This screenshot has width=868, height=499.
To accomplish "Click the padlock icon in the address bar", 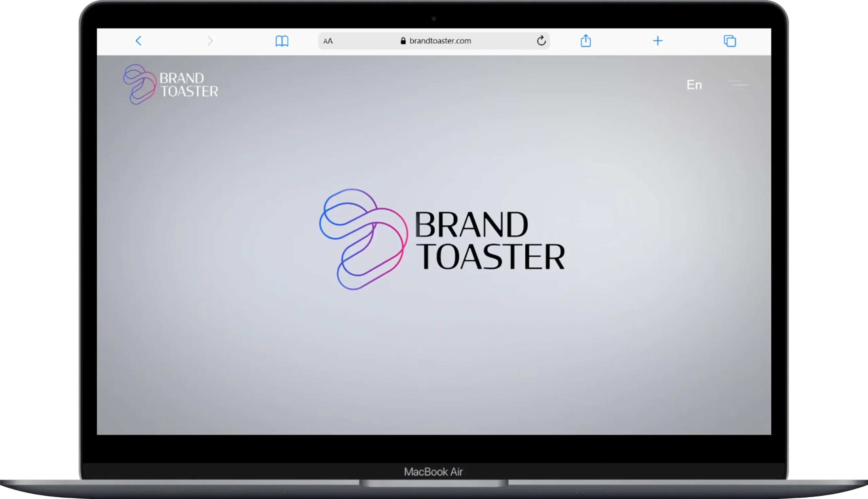I will (403, 41).
